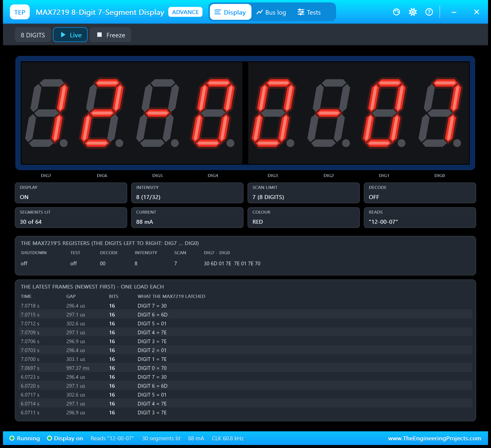Viewport: 491px width, 448px height.
Task: Select the INTENSITY 8 (17/32) card
Action: coord(187,193)
